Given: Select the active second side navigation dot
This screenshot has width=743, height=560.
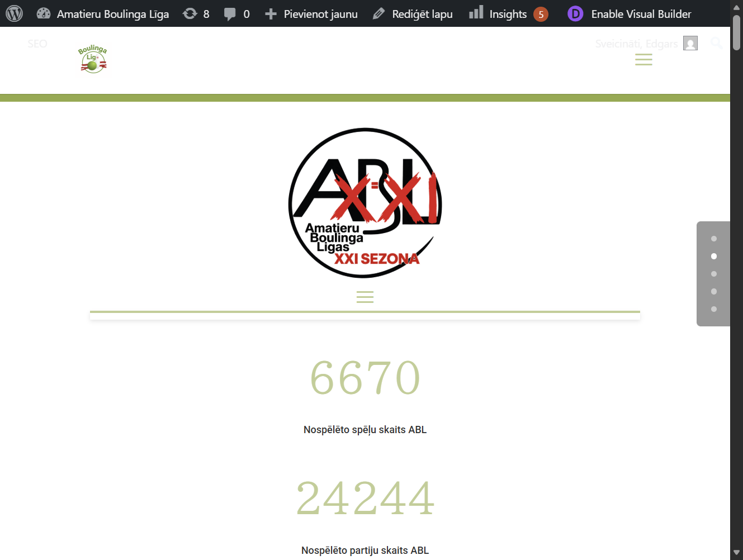Looking at the screenshot, I should [x=714, y=257].
